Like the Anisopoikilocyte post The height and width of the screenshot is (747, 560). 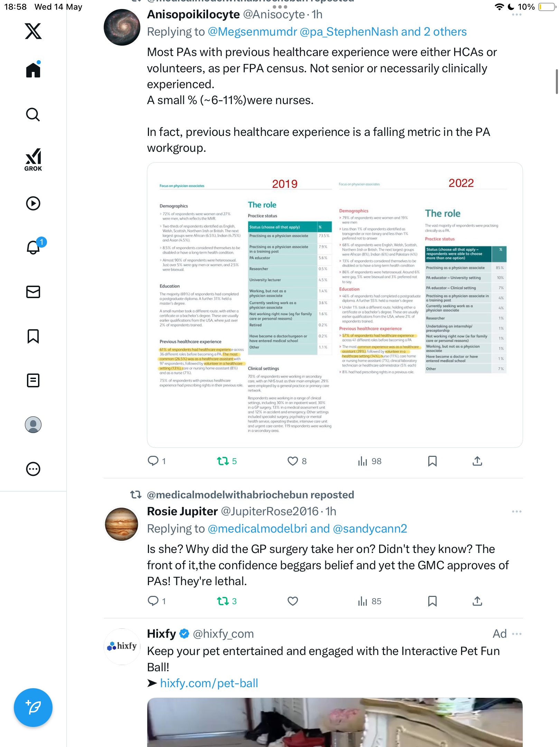coord(293,461)
